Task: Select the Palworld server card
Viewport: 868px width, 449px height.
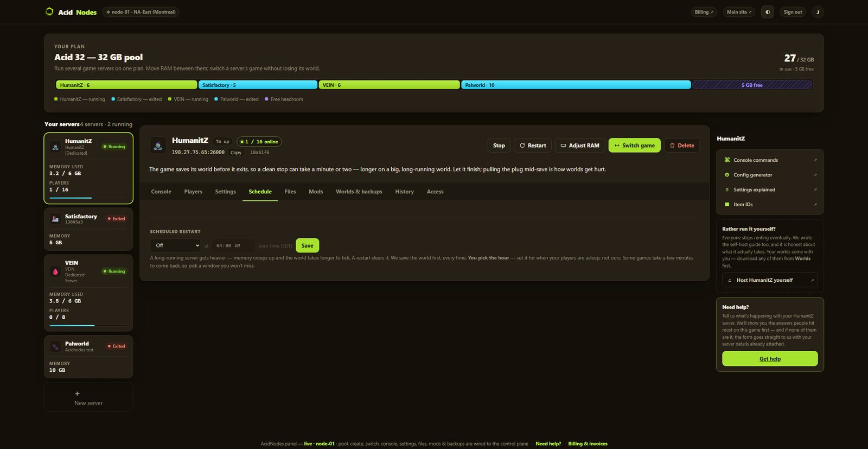Action: pos(88,357)
